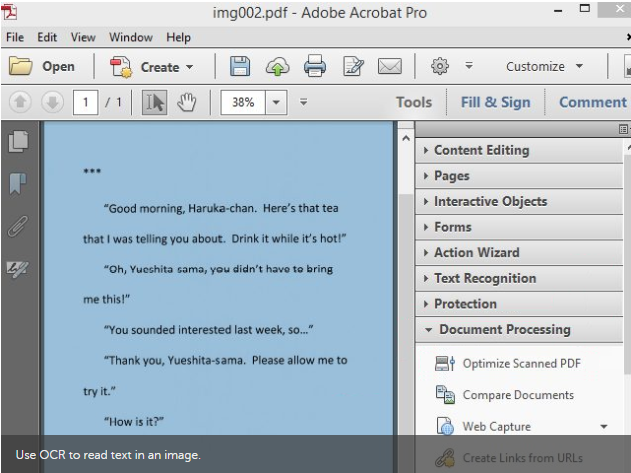Viewport: 631px width, 473px height.
Task: Click the Compare Documents icon
Action: coord(445,395)
